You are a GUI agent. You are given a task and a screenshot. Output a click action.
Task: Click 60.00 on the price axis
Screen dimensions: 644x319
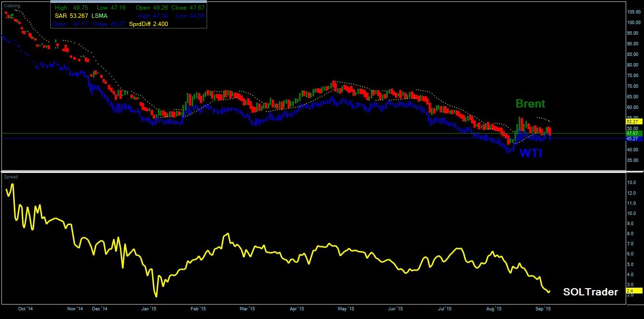pyautogui.click(x=633, y=107)
